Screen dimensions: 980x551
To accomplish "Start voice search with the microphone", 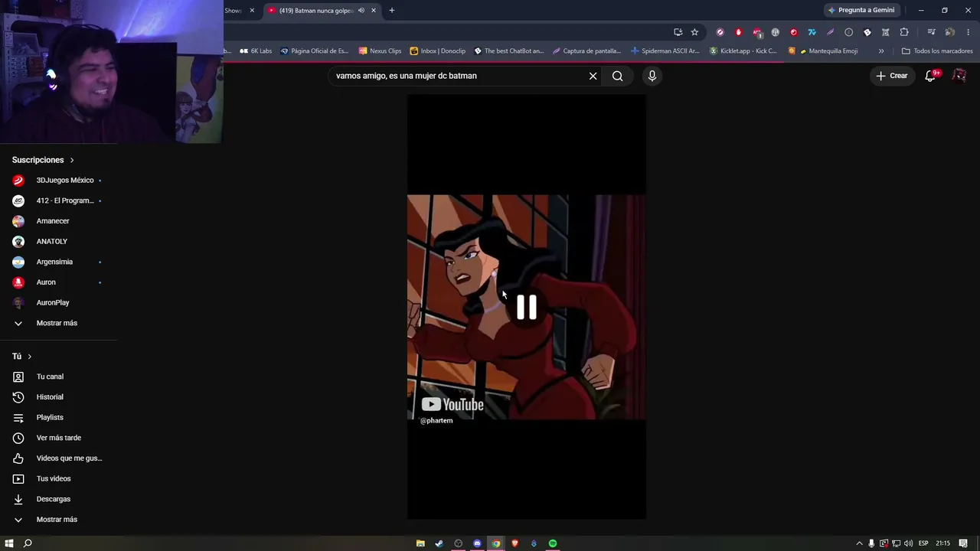I will (652, 76).
